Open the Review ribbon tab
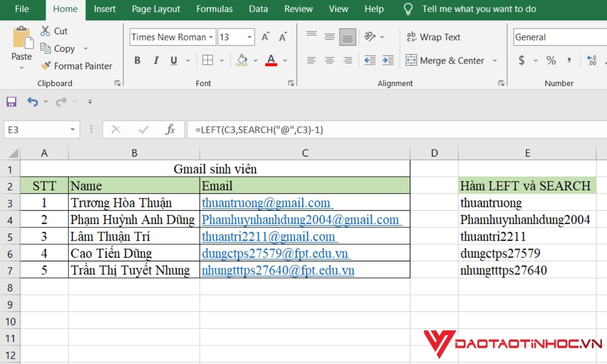 pyautogui.click(x=298, y=9)
